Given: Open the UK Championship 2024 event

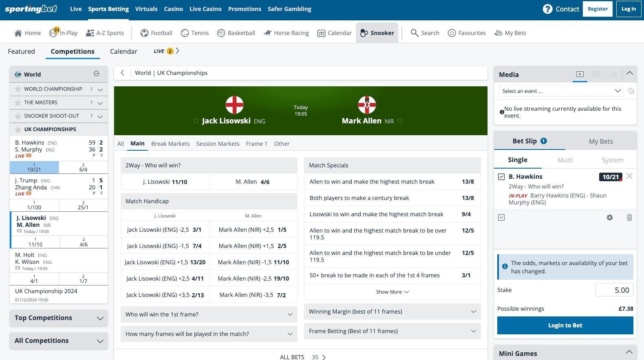Looking at the screenshot, I should pos(59,294).
